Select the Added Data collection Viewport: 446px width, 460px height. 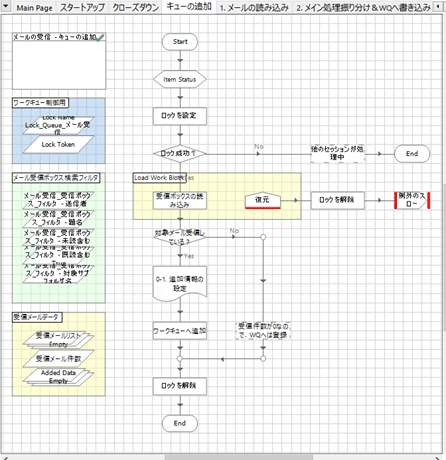(x=58, y=377)
